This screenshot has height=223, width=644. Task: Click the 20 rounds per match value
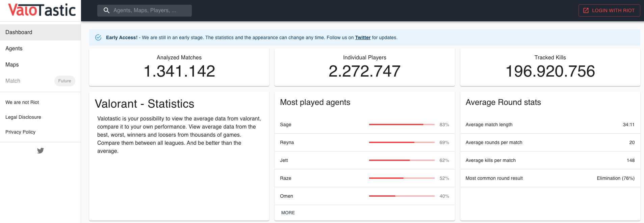tap(632, 142)
